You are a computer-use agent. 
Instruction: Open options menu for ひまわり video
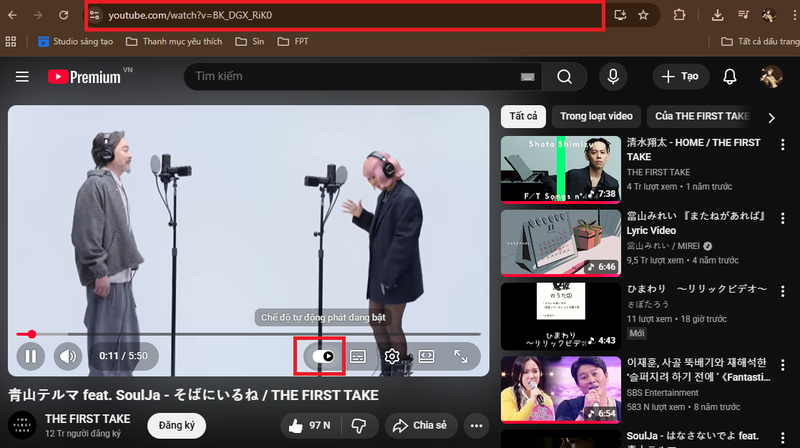(783, 291)
